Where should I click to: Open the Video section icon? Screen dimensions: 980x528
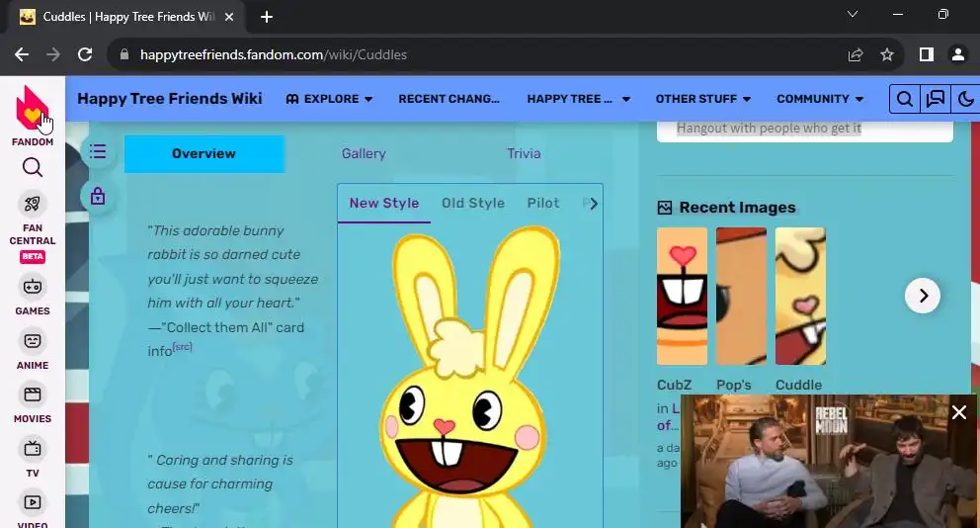pyautogui.click(x=33, y=502)
